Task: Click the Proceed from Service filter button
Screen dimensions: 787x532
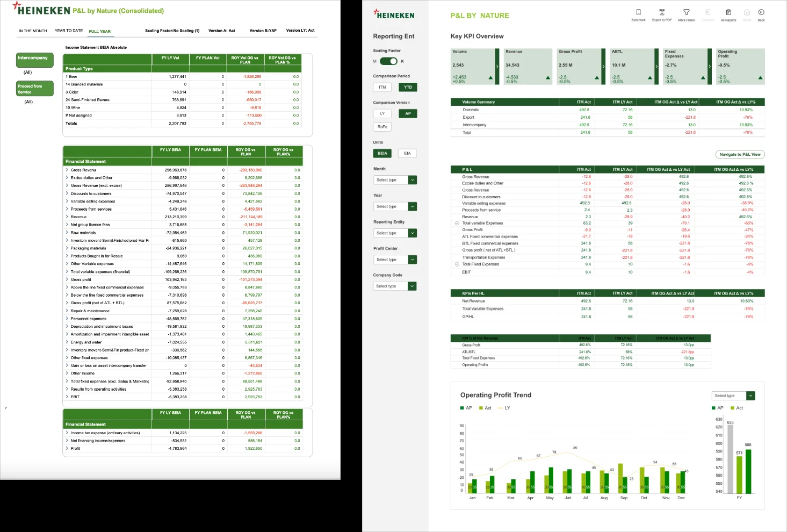Action: pyautogui.click(x=35, y=88)
